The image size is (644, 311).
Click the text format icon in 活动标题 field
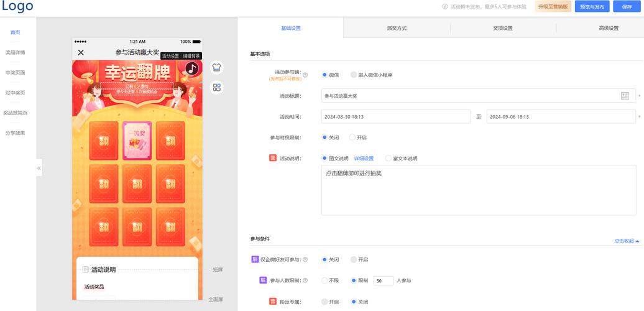[625, 96]
